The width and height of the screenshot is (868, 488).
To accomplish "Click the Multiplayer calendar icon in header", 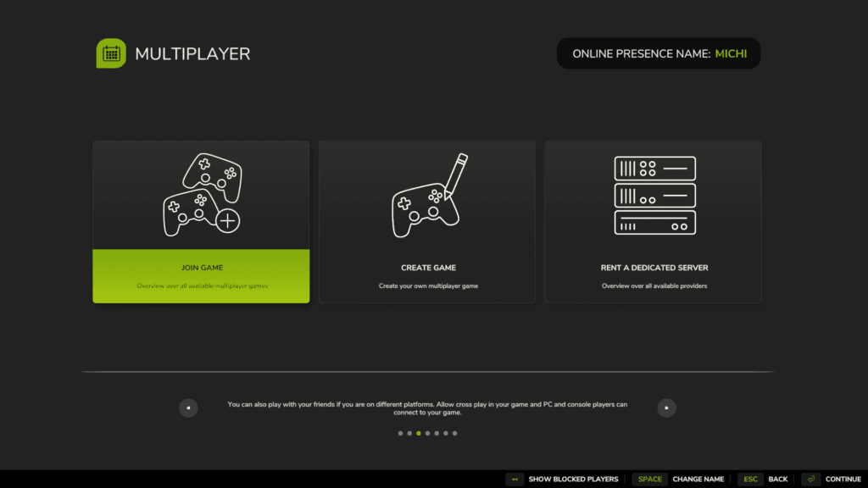I will coord(111,54).
